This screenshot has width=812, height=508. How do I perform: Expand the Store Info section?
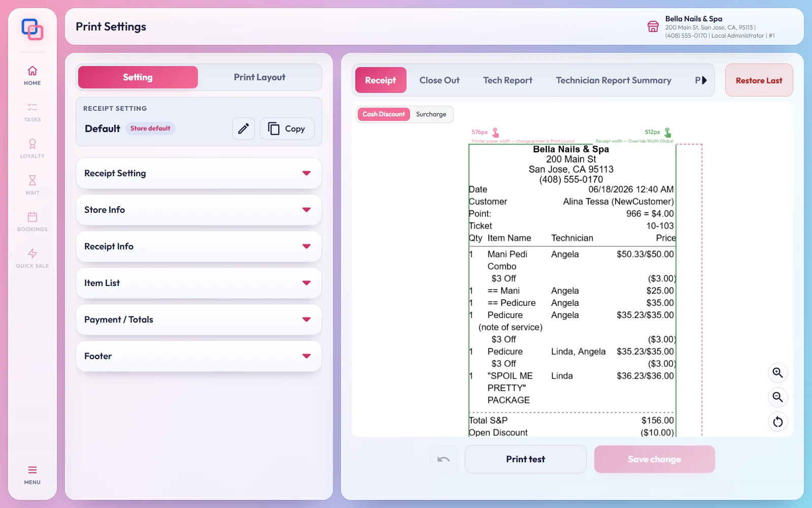[199, 210]
